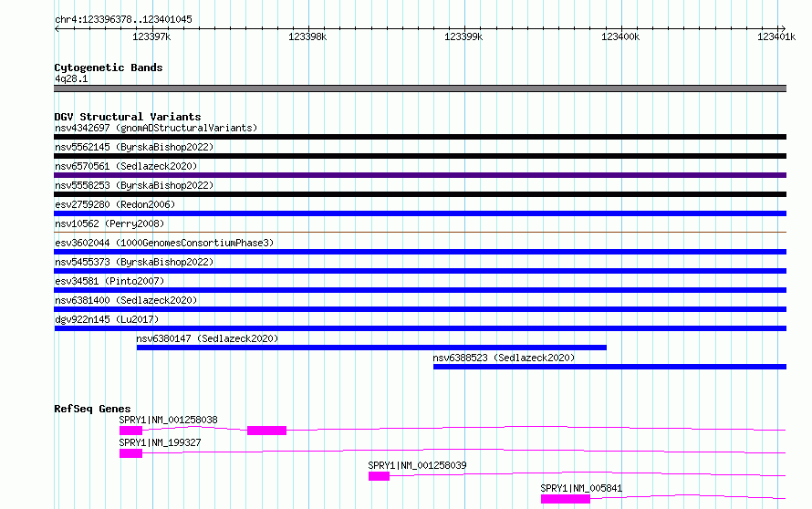The image size is (812, 509).
Task: Select the blue bar under esv2759280
Action: (x=420, y=213)
